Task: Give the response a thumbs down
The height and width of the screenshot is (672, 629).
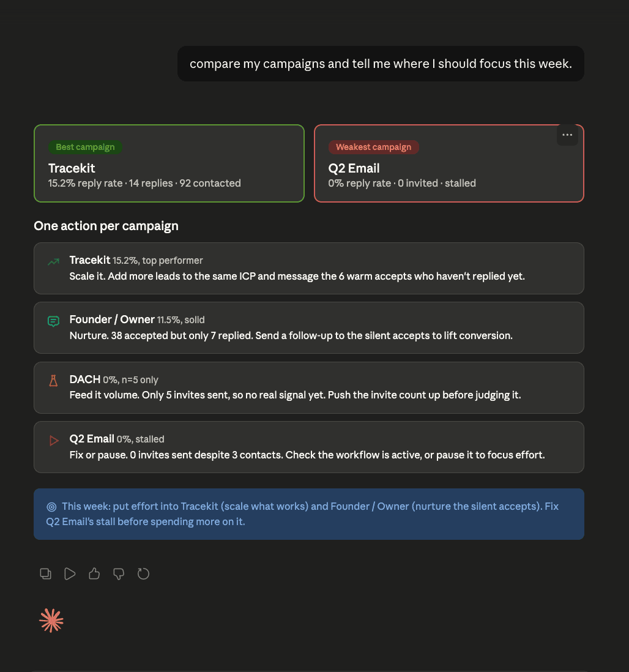Action: coord(119,574)
